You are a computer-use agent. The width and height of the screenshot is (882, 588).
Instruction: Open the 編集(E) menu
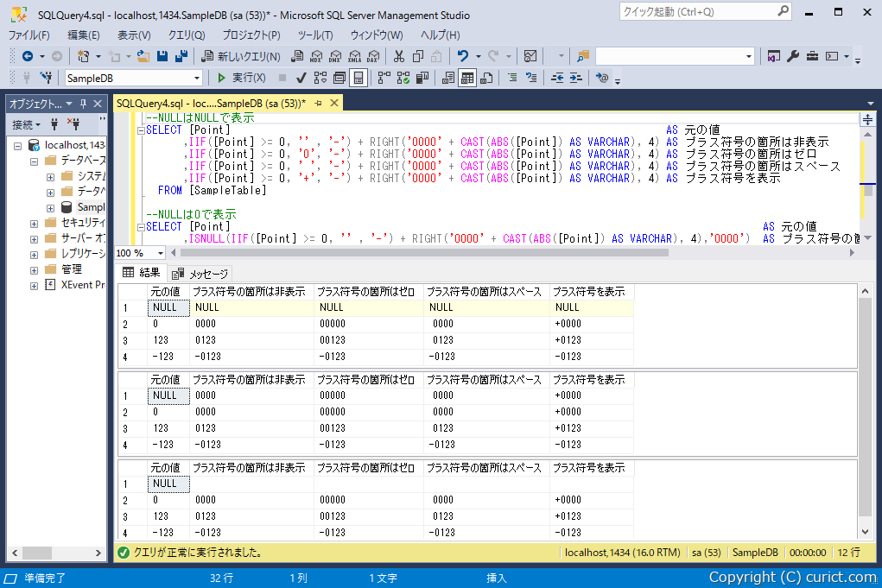tap(83, 35)
